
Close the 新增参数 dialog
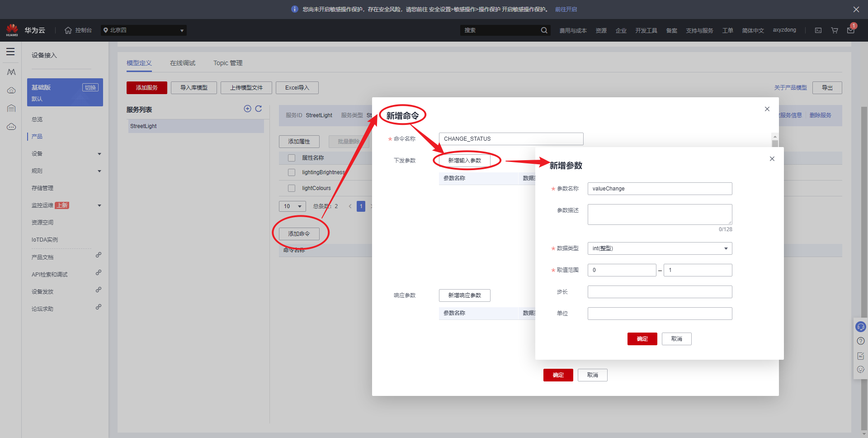click(x=772, y=159)
